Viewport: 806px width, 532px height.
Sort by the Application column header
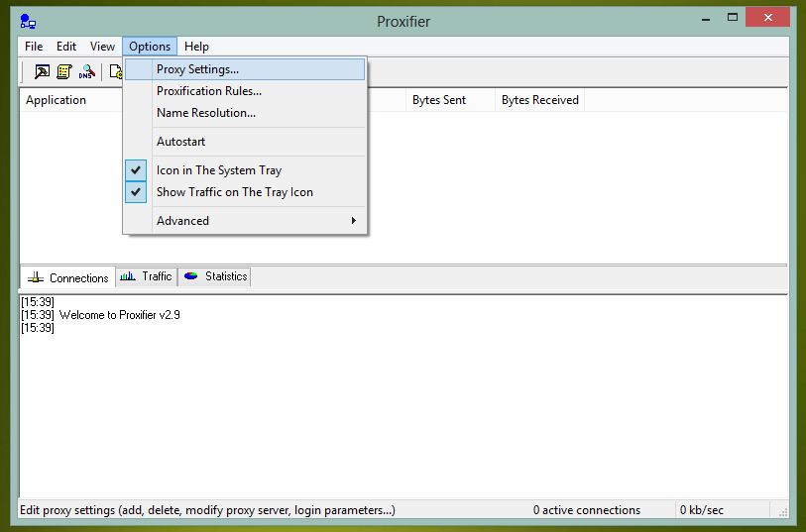[71, 100]
